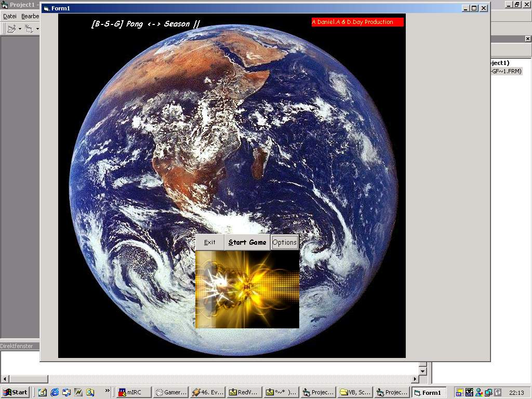Click the Show Desktop quick launch icon

[43, 392]
